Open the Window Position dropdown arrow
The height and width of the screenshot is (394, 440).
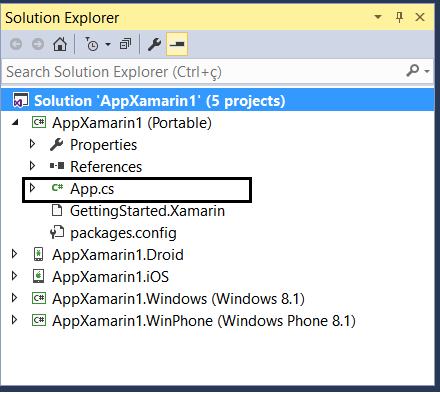pos(378,17)
